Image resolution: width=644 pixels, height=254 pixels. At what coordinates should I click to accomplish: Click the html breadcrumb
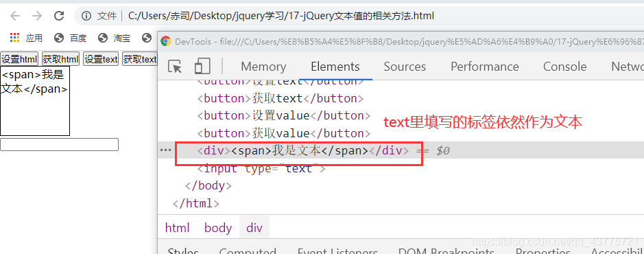click(177, 228)
